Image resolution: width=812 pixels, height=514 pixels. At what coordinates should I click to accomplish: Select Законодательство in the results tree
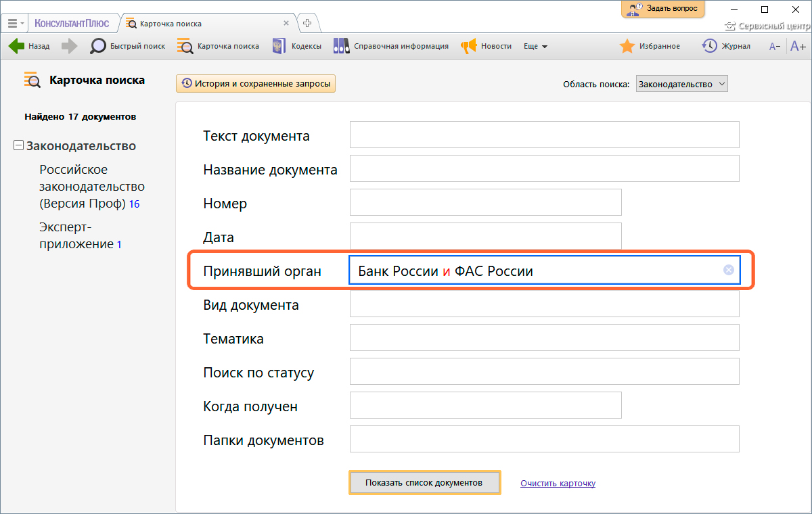[x=81, y=146]
